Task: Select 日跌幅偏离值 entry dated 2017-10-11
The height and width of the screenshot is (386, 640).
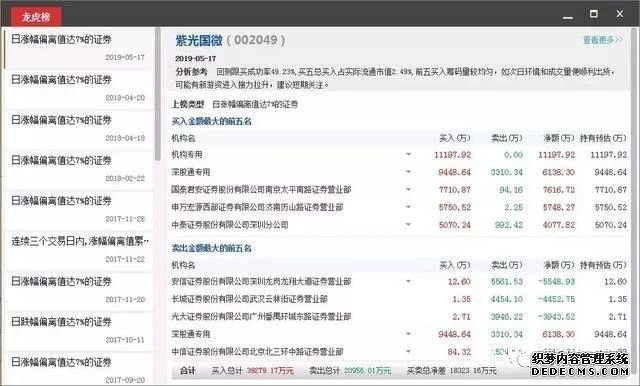Action: (x=78, y=331)
